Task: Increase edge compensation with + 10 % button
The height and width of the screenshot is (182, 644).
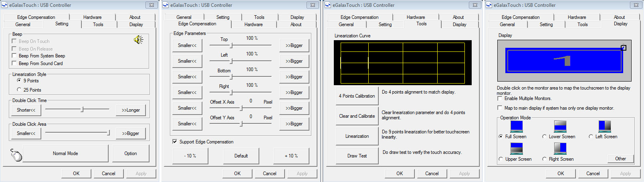Action: pyautogui.click(x=291, y=156)
